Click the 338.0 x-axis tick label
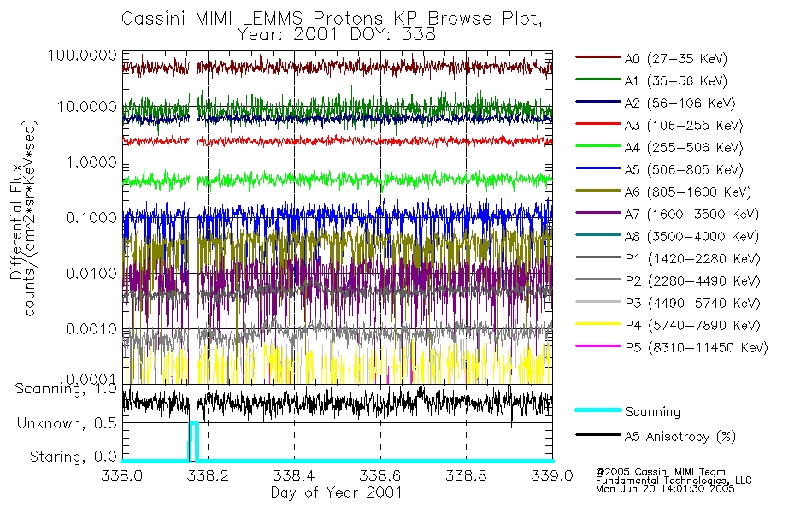The image size is (812, 513). pyautogui.click(x=121, y=475)
